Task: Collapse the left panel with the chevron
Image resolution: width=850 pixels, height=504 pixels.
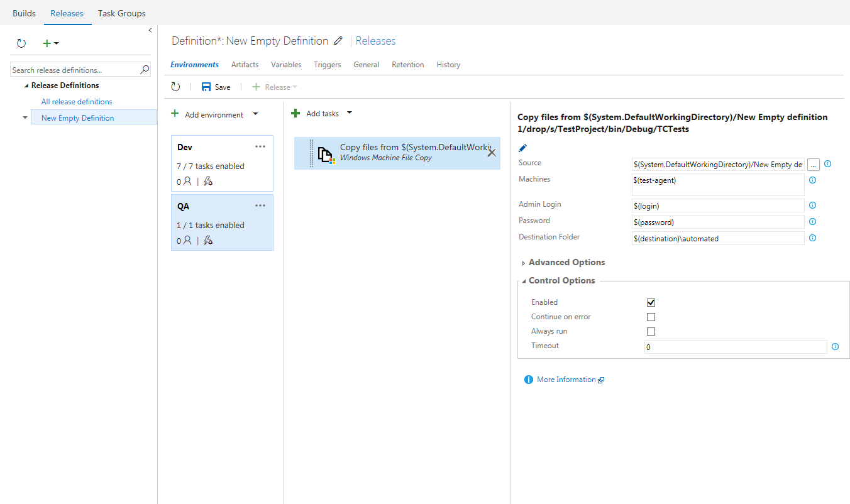Action: [150, 30]
